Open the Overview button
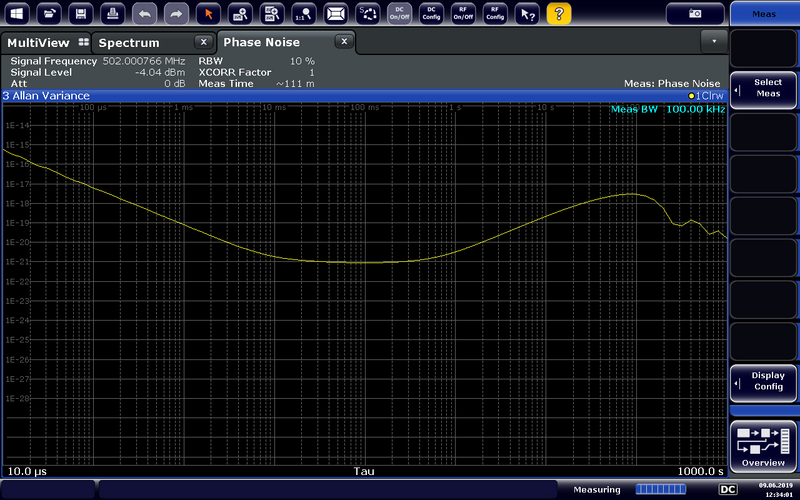The height and width of the screenshot is (500, 800). tap(765, 446)
